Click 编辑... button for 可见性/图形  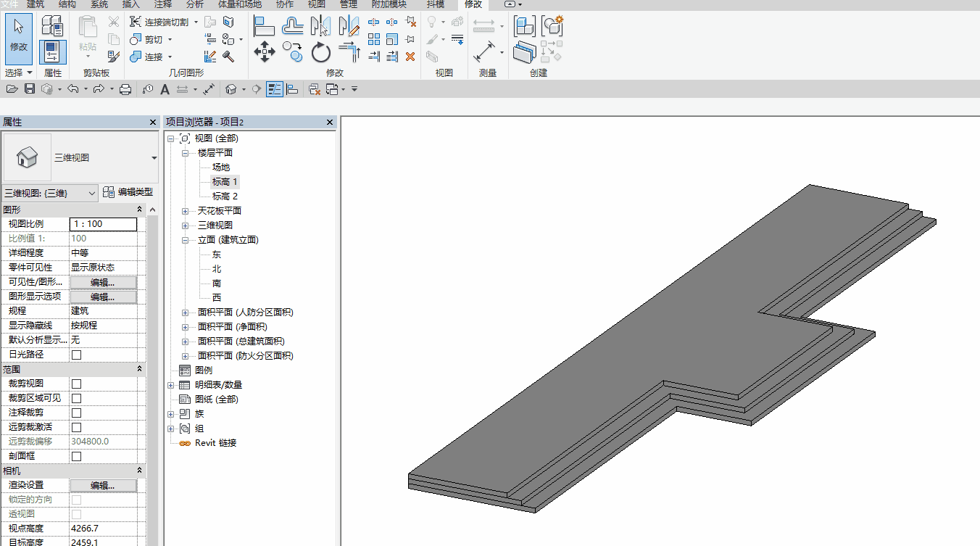point(103,282)
